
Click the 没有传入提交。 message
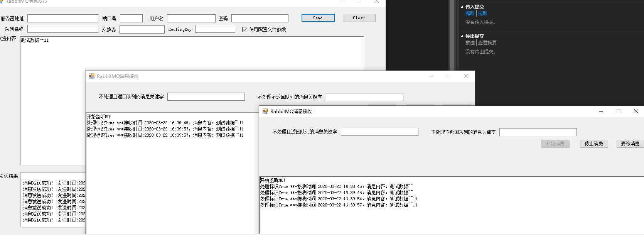pos(481,22)
